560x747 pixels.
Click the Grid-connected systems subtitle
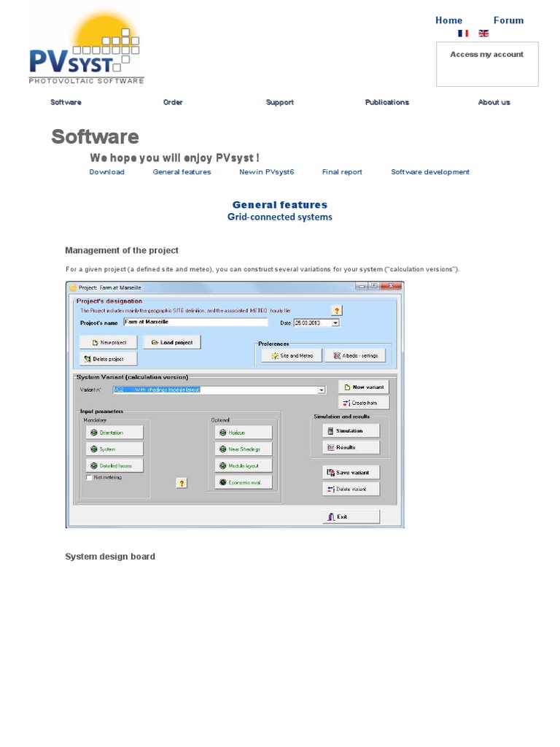click(279, 217)
